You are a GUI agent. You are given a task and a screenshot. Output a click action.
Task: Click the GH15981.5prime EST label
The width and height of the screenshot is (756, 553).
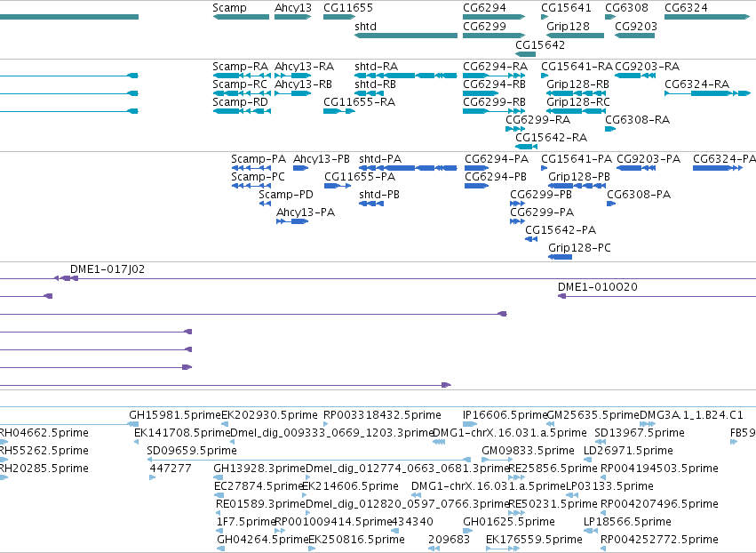[174, 415]
